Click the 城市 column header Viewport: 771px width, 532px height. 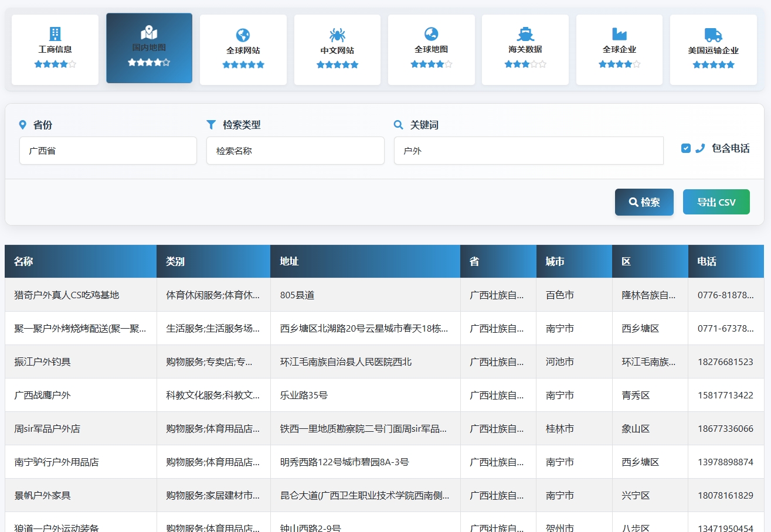(574, 261)
